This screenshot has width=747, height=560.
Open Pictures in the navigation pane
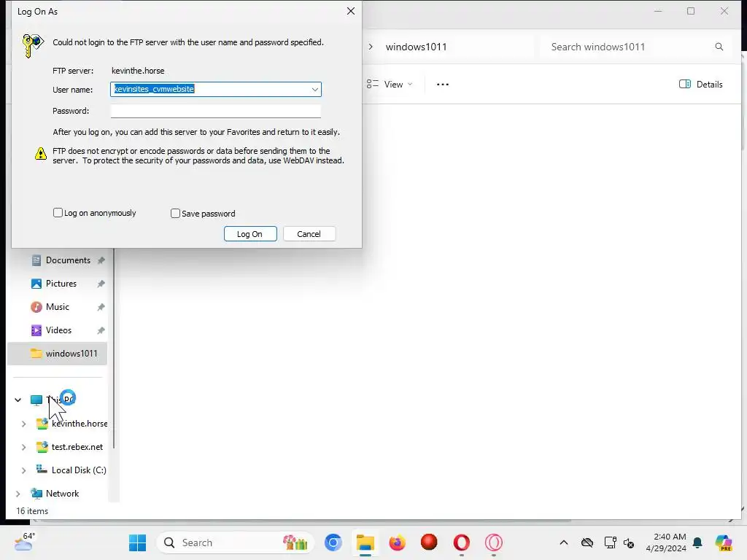[60, 284]
